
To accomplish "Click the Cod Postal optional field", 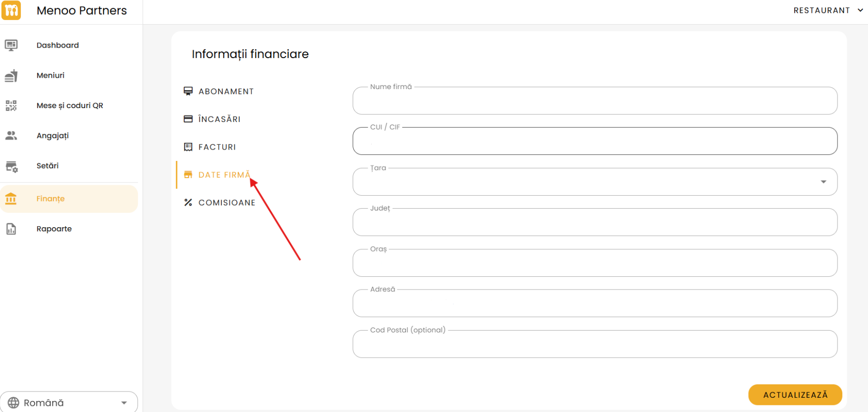I will (x=594, y=344).
